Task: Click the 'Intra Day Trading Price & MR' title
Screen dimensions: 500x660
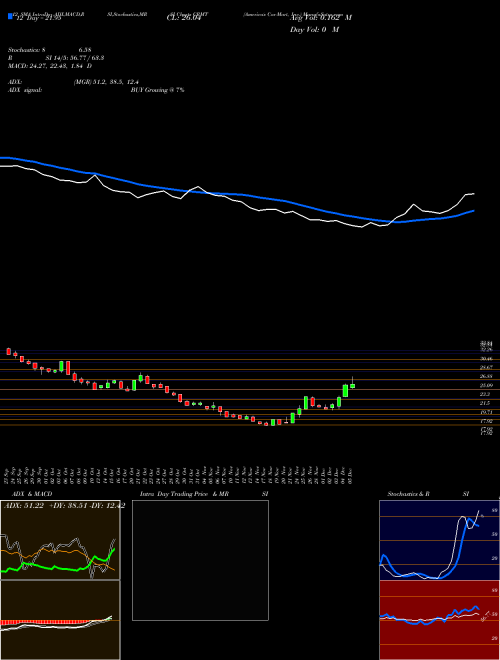Action: (184, 494)
